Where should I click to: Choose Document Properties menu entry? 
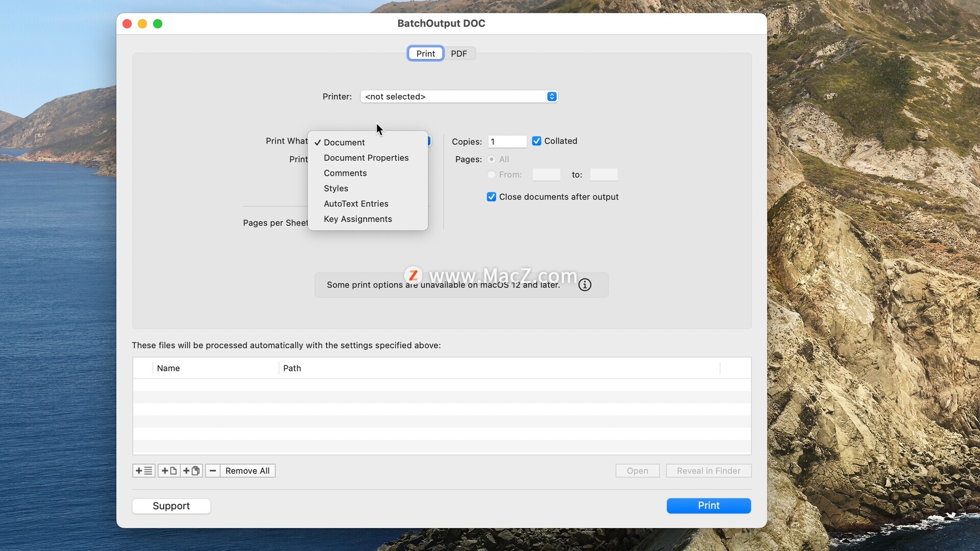[368, 158]
